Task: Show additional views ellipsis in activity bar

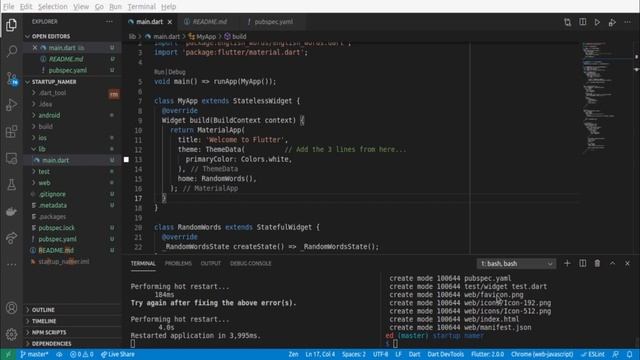Action: pyautogui.click(x=11, y=264)
